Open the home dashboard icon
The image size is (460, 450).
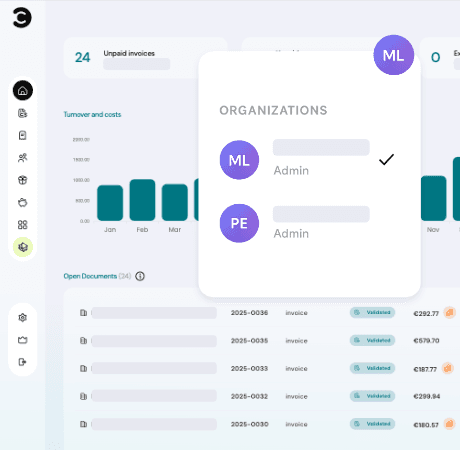pyautogui.click(x=23, y=90)
